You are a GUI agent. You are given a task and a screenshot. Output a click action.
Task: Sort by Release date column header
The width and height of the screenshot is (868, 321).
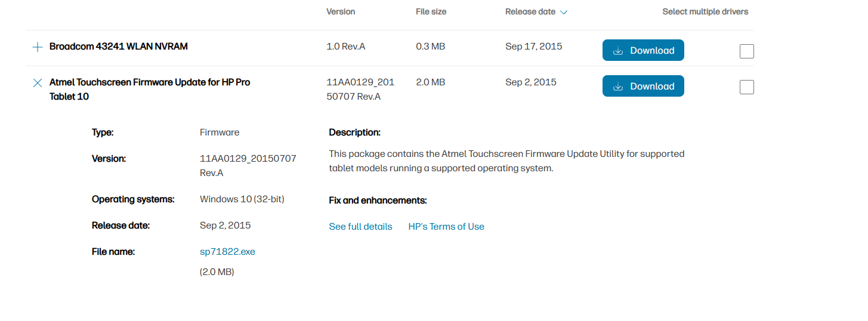pyautogui.click(x=530, y=12)
